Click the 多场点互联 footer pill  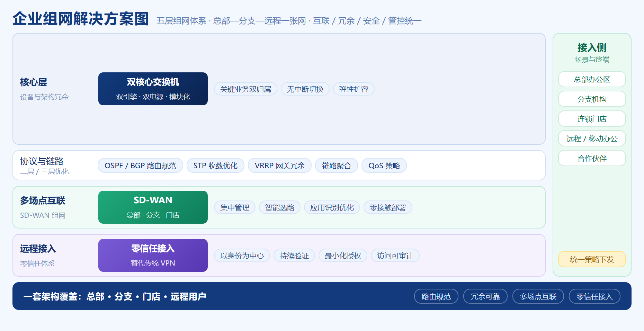click(538, 296)
